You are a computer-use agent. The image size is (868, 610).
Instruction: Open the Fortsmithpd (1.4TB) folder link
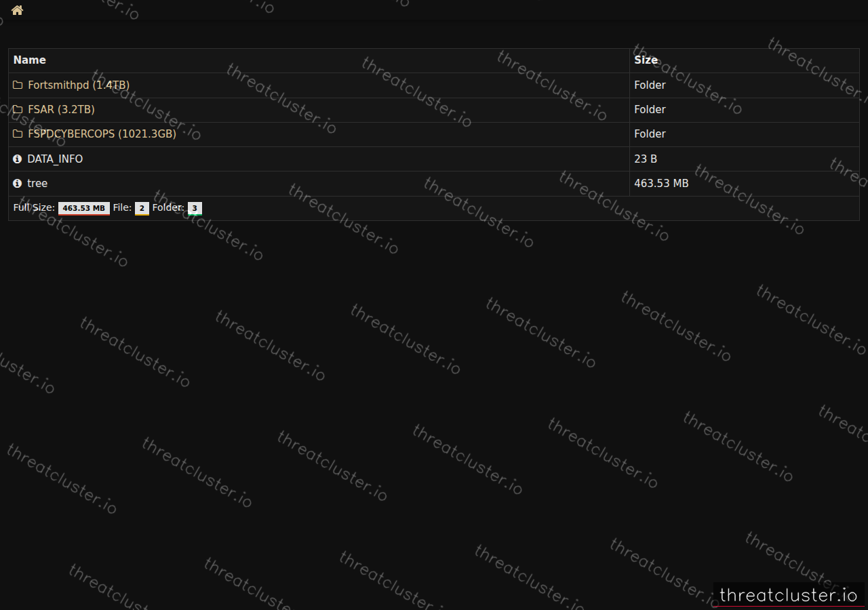click(79, 85)
